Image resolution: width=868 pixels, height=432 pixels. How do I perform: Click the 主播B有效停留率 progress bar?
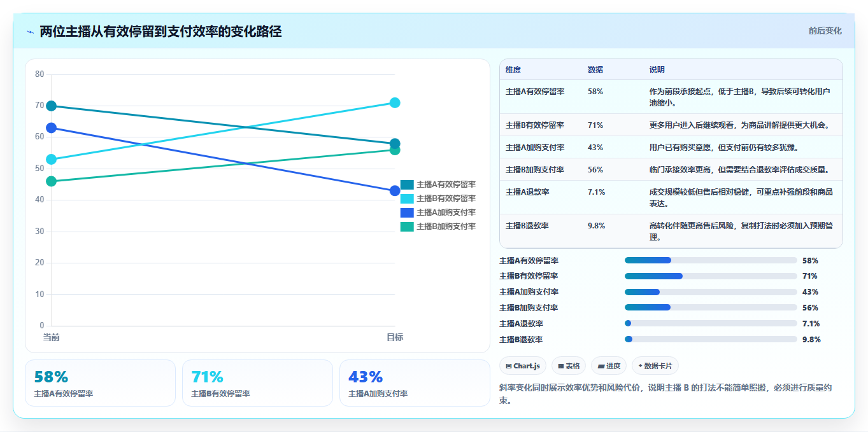point(711,276)
